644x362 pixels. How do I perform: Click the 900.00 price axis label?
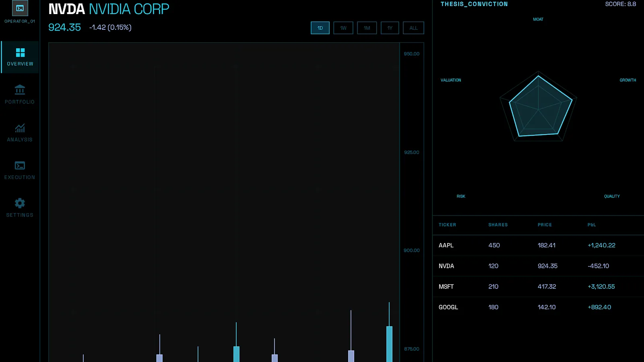(x=411, y=251)
